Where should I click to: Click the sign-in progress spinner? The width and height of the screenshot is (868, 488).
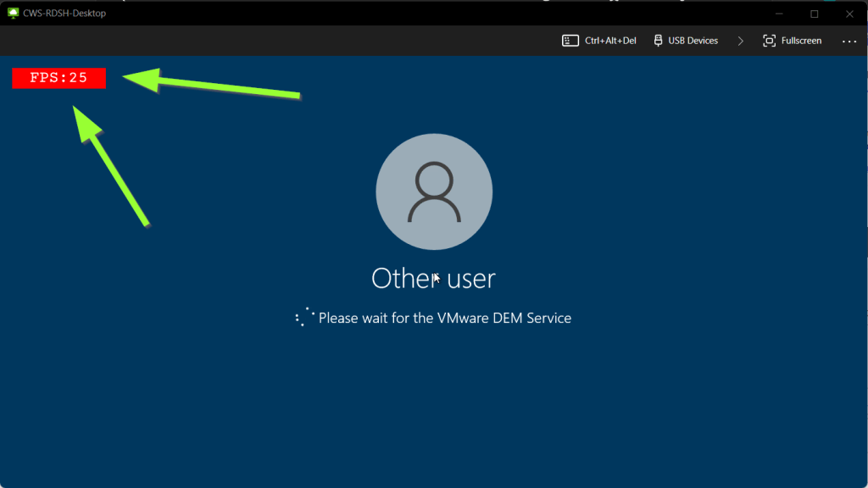303,316
